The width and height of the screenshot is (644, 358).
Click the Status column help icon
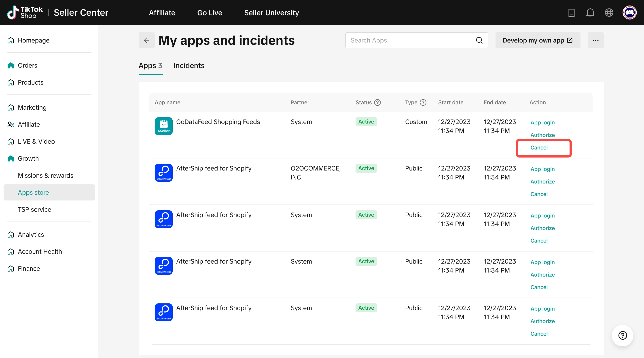pos(377,102)
